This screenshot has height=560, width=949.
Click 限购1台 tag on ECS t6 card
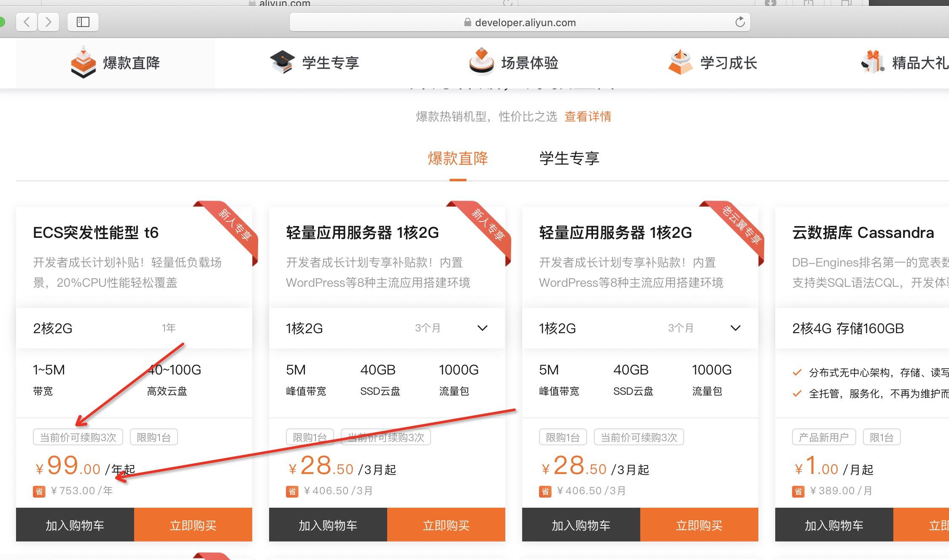(154, 437)
